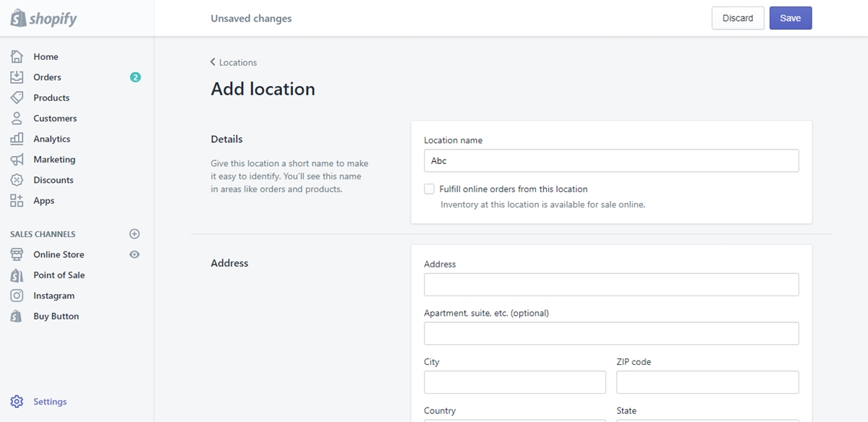
Task: Discard the unsaved changes
Action: click(x=738, y=18)
